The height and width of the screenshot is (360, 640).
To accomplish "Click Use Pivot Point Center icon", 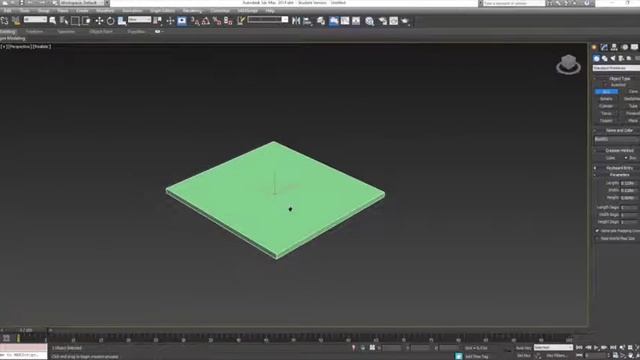I will (x=158, y=20).
